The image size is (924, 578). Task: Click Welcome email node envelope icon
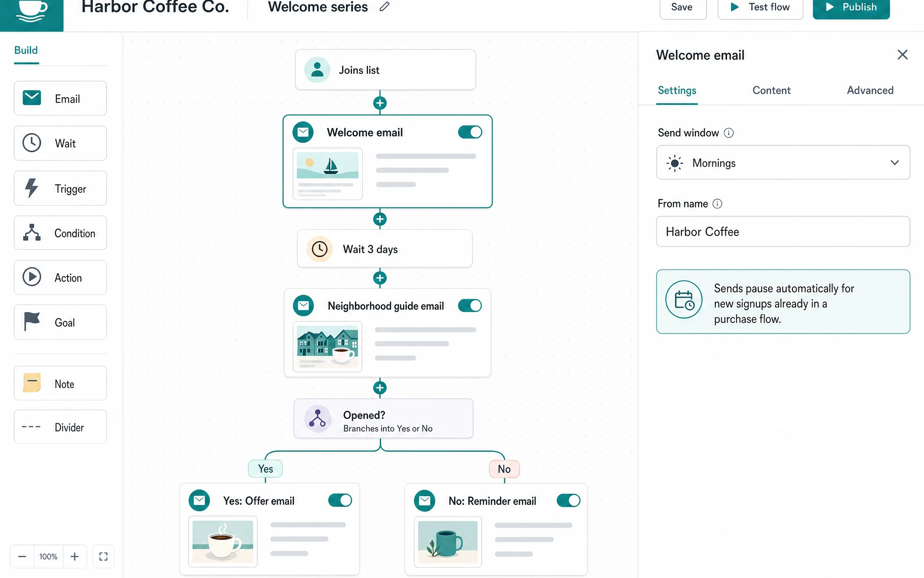click(303, 132)
